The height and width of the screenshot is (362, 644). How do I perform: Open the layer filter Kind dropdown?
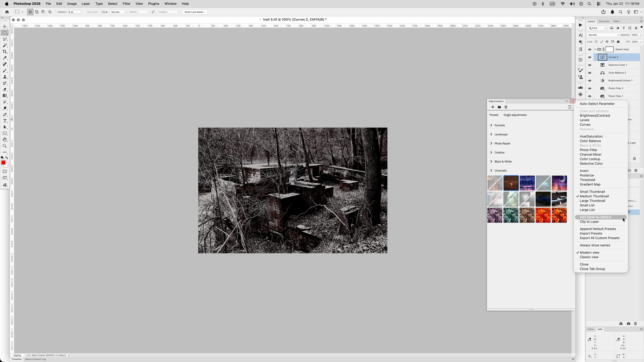coord(597,28)
